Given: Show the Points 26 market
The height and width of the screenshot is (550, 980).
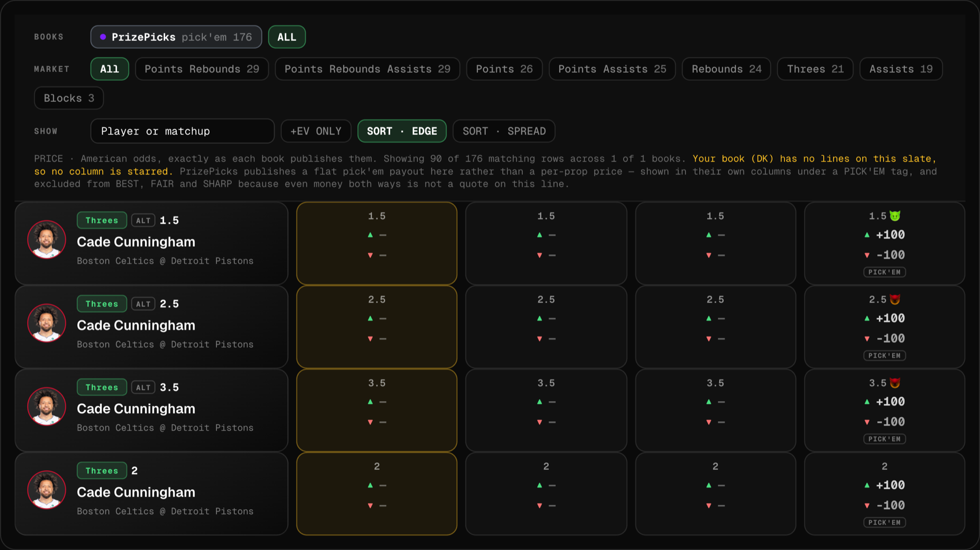Looking at the screenshot, I should (504, 69).
